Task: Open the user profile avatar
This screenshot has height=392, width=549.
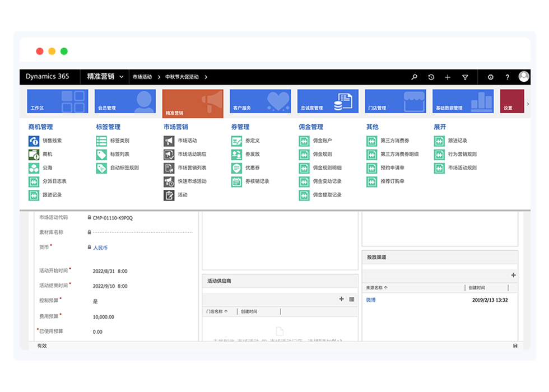Action: [524, 77]
